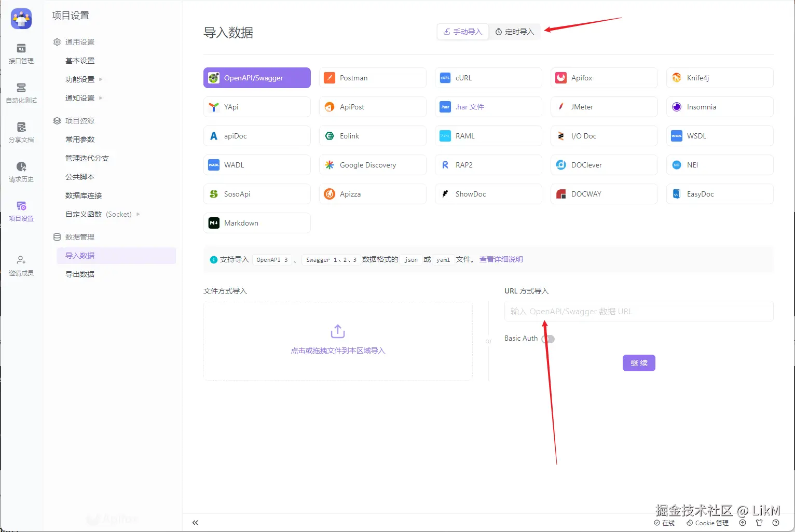Click the upload arrow icon in bottom bar

pyautogui.click(x=743, y=523)
